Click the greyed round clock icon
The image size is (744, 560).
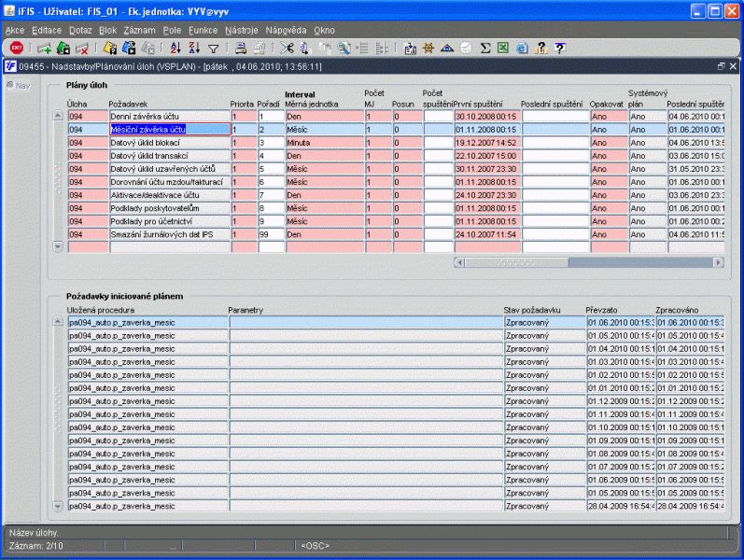466,48
